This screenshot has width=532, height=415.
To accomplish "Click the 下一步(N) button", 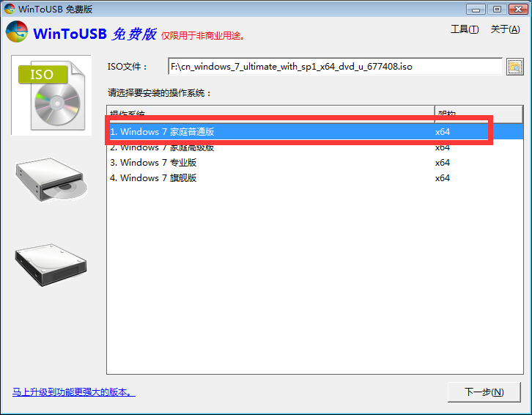I will [484, 392].
